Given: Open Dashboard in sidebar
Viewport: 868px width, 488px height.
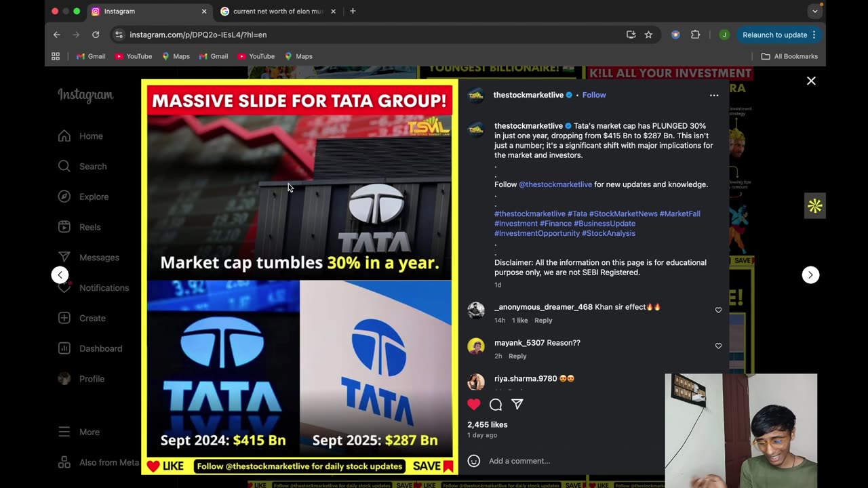Looking at the screenshot, I should pos(90,348).
